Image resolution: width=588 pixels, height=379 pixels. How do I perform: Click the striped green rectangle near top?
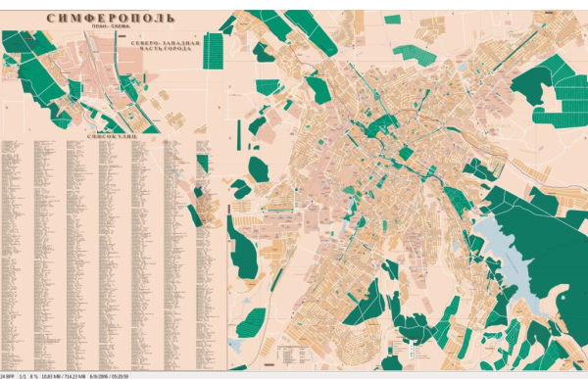tap(213, 51)
